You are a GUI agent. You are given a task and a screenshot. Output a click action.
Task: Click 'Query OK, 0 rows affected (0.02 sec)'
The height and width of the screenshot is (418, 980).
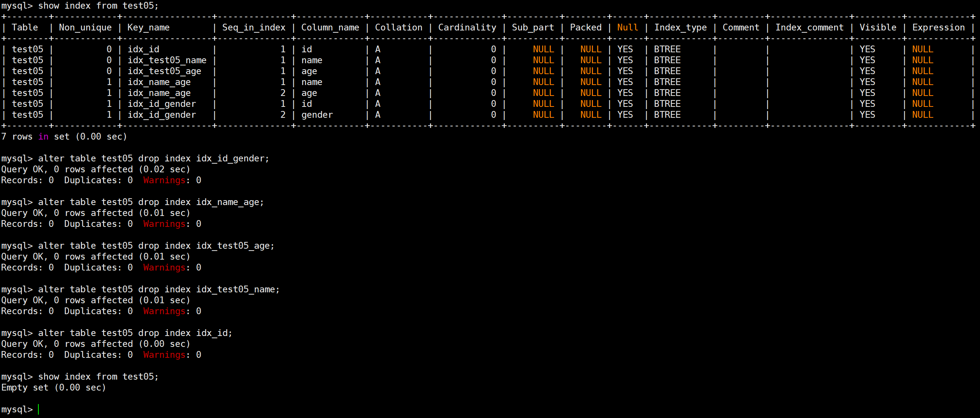pyautogui.click(x=96, y=169)
